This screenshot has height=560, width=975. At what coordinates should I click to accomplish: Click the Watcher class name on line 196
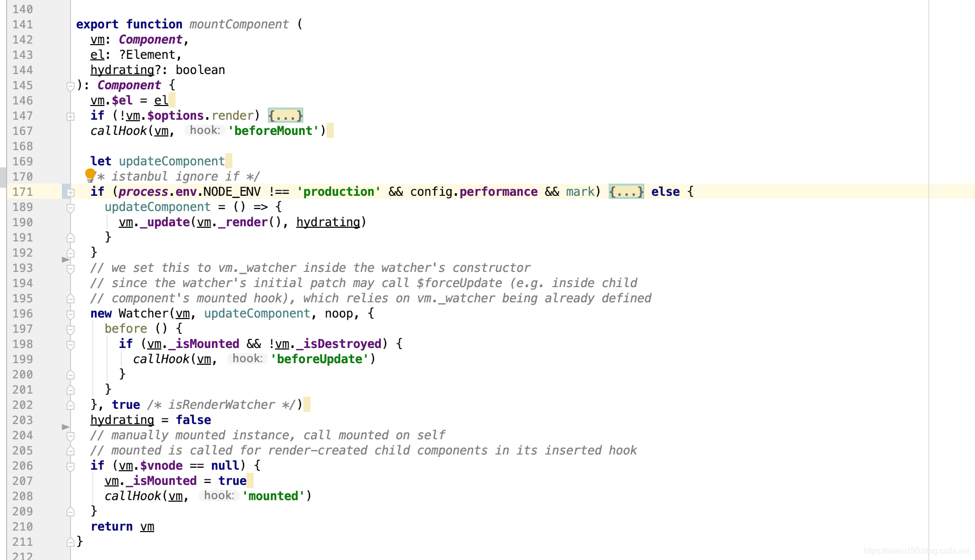[x=143, y=313]
